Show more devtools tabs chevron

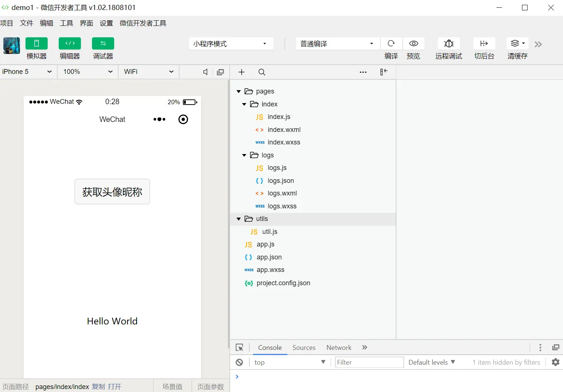click(365, 347)
